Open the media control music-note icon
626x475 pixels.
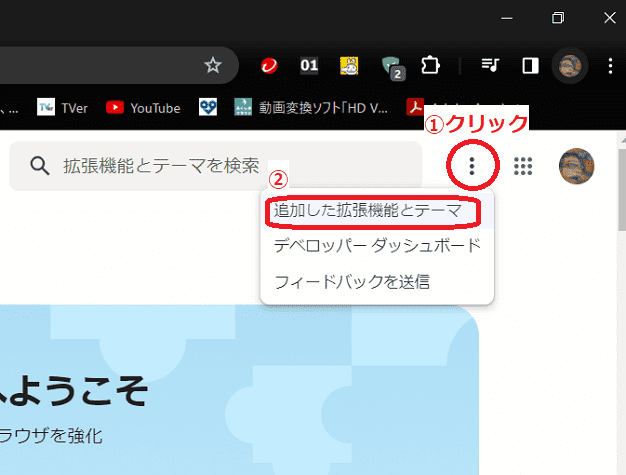coord(490,66)
